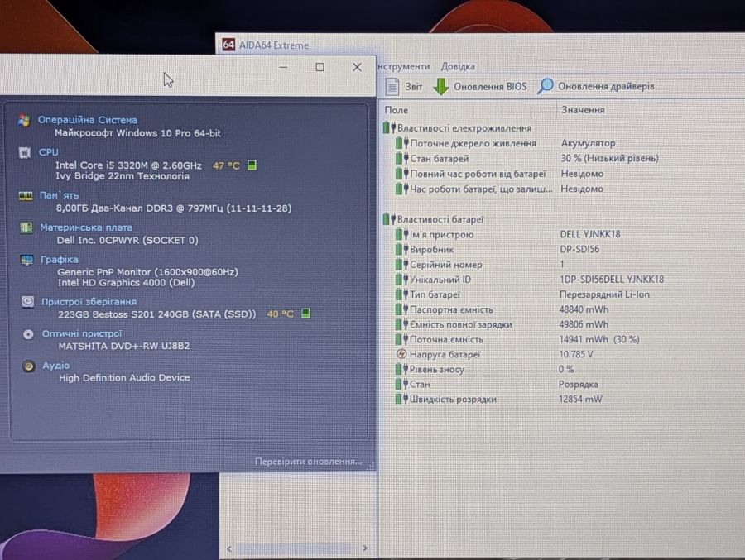Click the CPU chip icon
This screenshot has height=560, width=745.
pos(25,152)
